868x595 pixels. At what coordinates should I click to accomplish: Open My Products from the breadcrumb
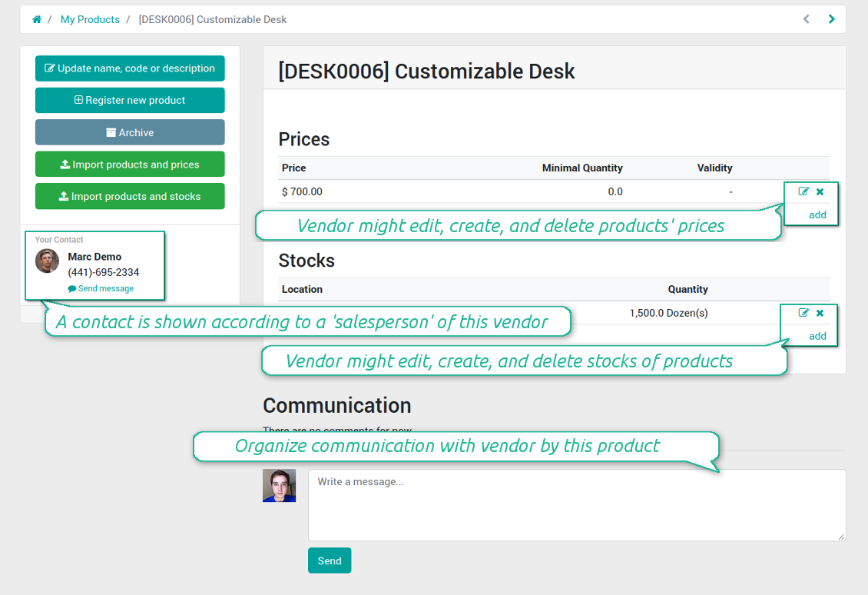(90, 18)
